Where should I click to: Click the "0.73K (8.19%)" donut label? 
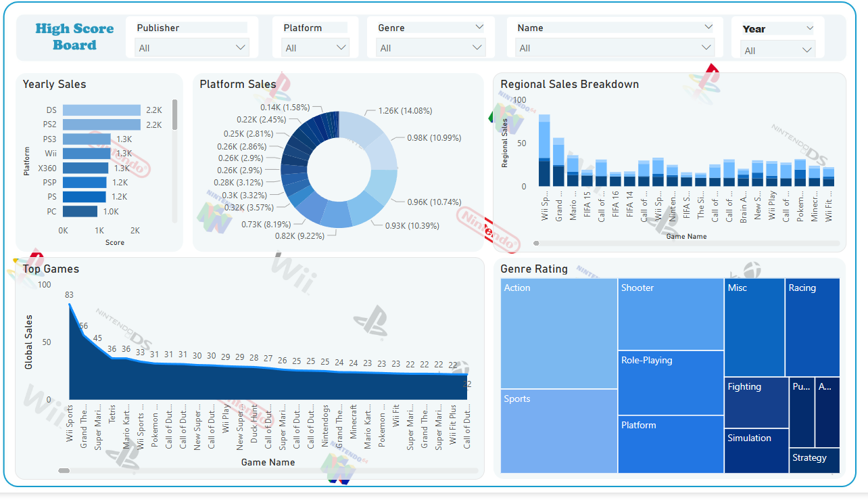266,225
